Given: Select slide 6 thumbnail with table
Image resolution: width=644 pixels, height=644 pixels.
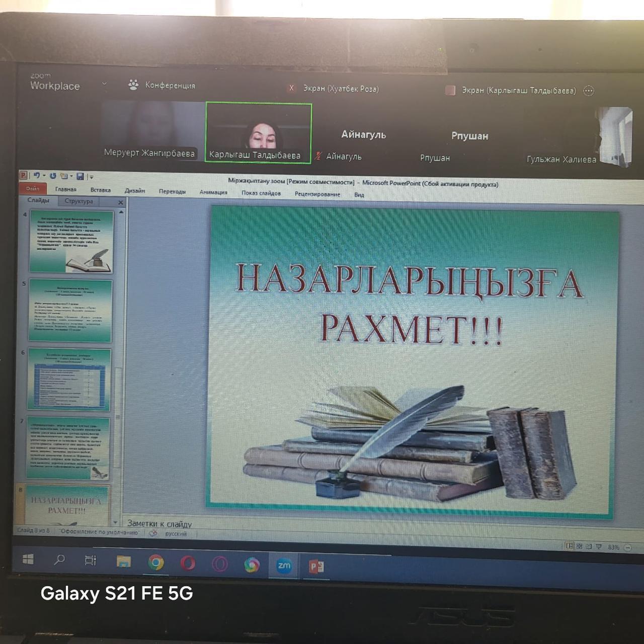Looking at the screenshot, I should [x=69, y=379].
